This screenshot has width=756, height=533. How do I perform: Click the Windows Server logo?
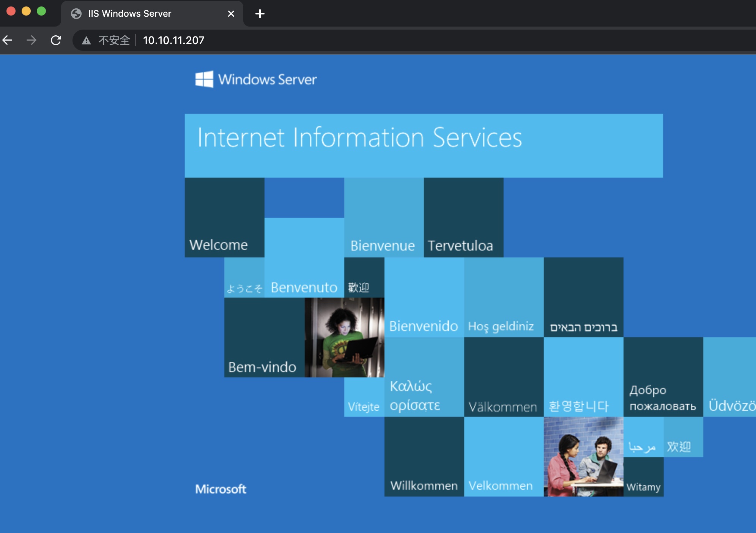click(x=256, y=79)
